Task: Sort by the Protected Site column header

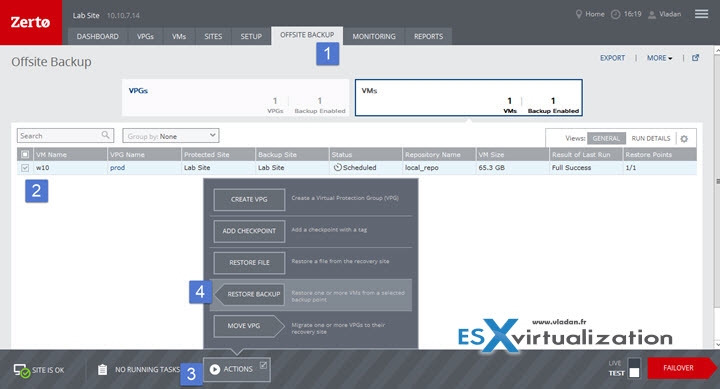Action: [x=218, y=154]
